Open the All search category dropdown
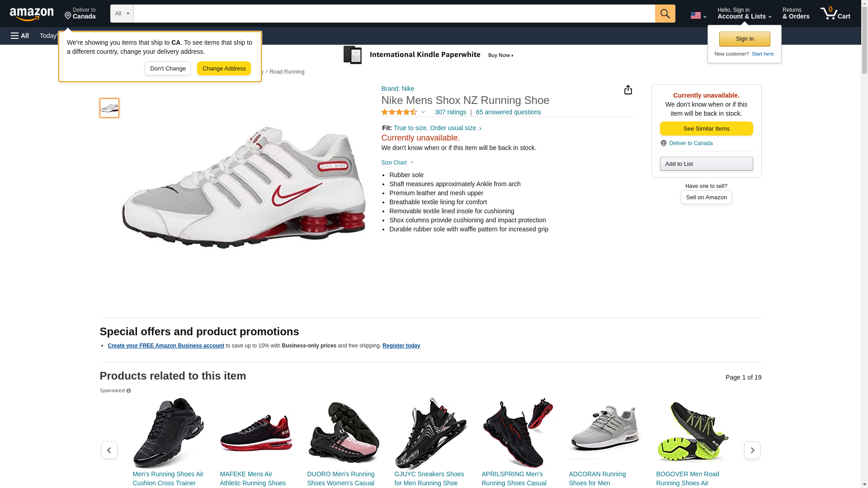The height and width of the screenshot is (488, 868). [x=122, y=14]
